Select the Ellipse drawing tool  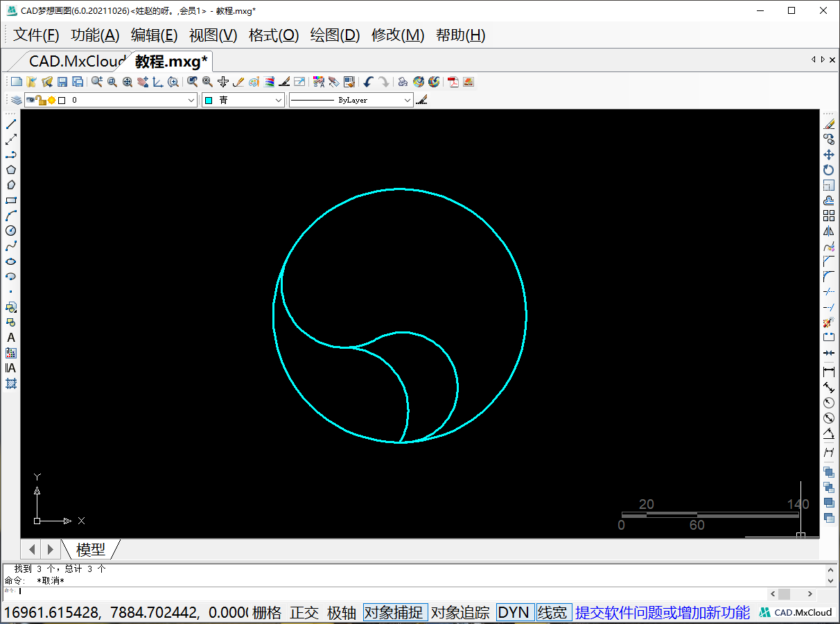11,261
